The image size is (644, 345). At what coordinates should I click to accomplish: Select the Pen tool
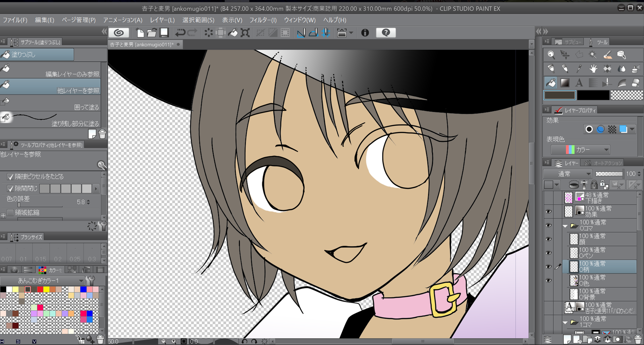(x=551, y=69)
